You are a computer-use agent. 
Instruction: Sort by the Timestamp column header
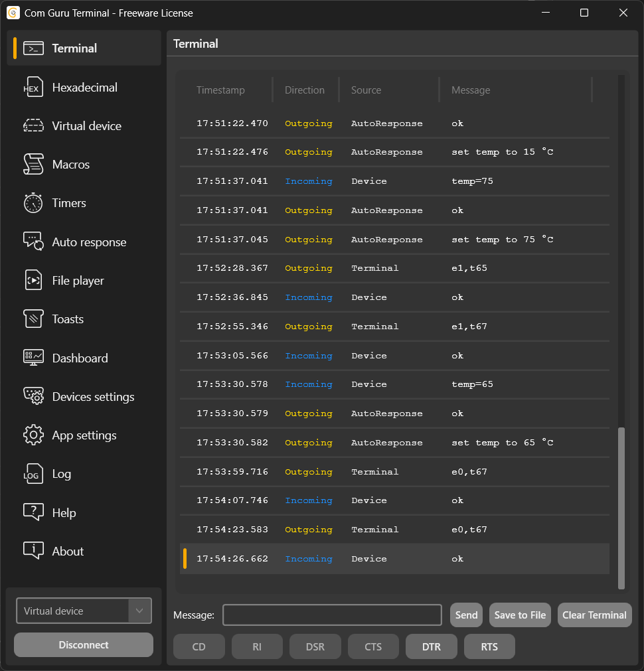click(x=220, y=90)
